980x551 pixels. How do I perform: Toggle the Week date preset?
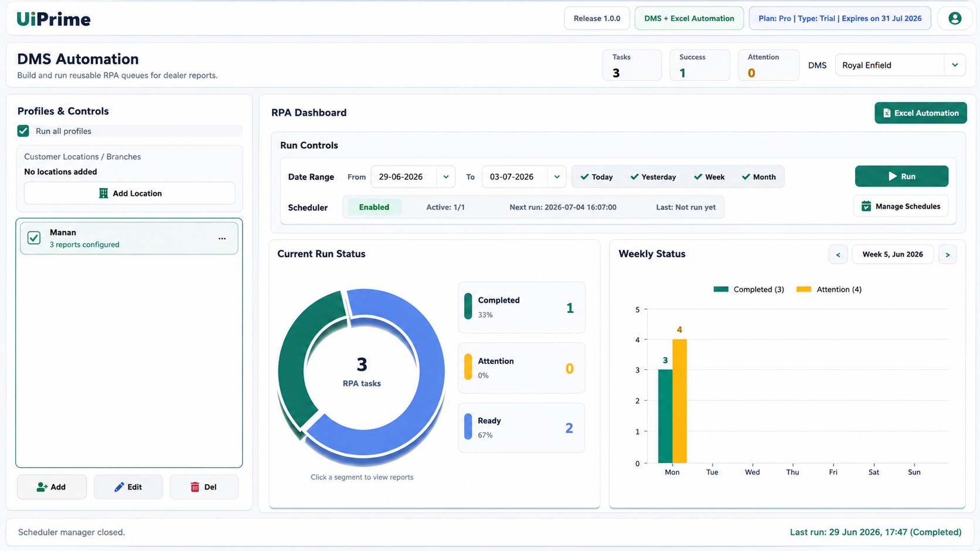709,177
